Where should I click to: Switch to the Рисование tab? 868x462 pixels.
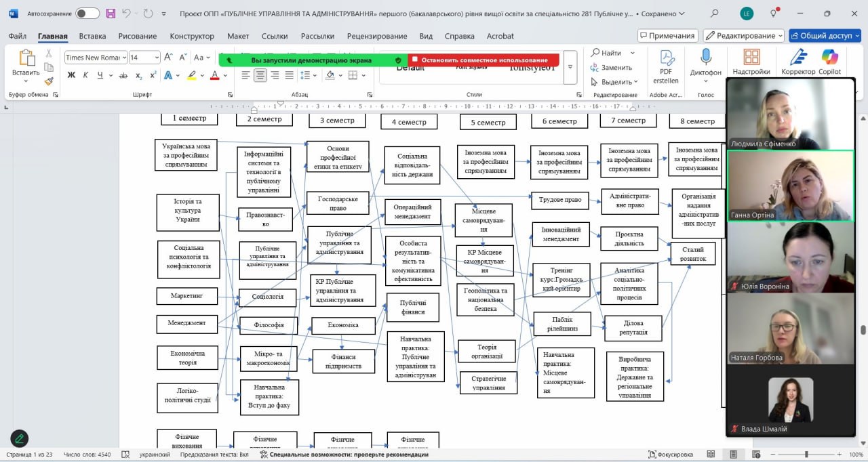tap(138, 36)
